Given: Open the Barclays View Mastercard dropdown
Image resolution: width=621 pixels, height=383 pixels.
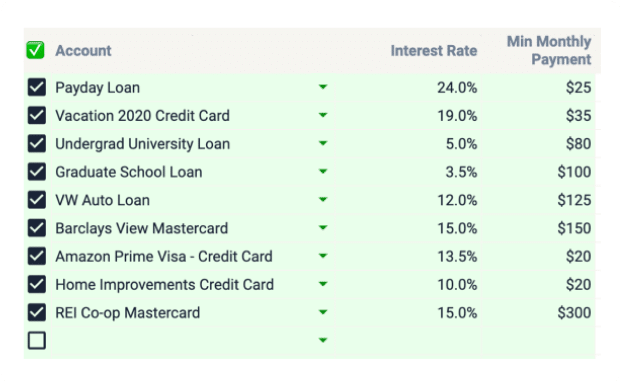Looking at the screenshot, I should pos(323,227).
